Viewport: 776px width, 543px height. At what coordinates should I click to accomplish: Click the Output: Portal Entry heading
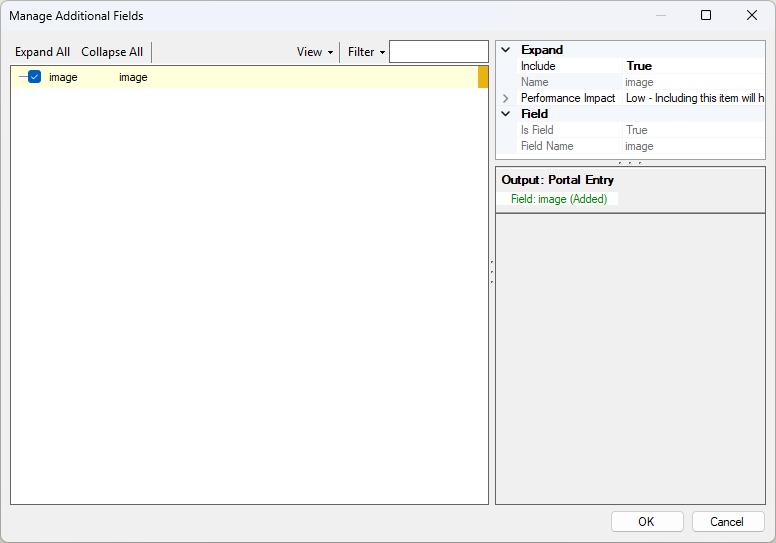tap(557, 180)
